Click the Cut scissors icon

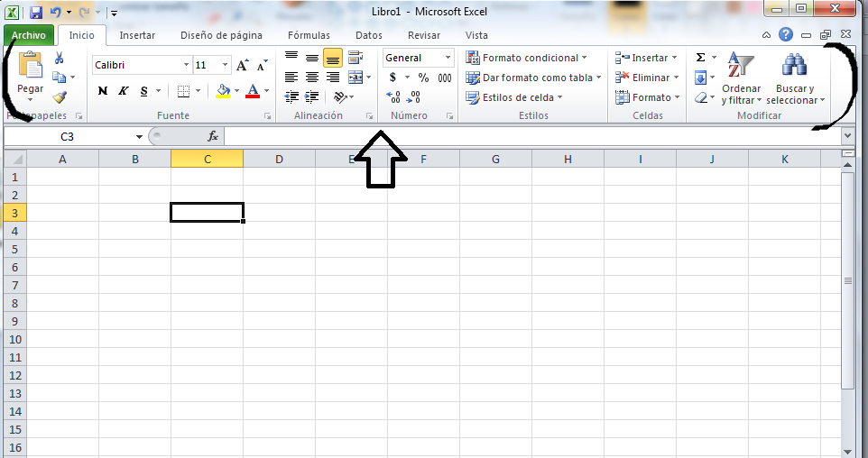coord(60,59)
